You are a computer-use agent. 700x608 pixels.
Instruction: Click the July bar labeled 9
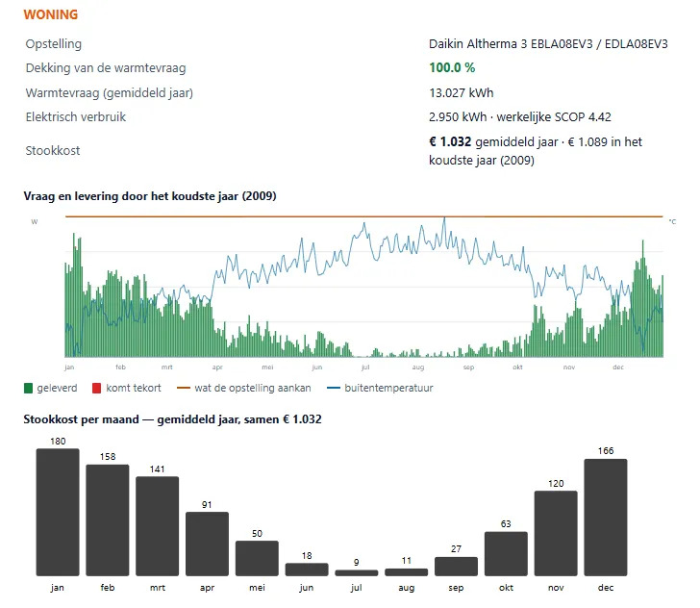(x=357, y=572)
